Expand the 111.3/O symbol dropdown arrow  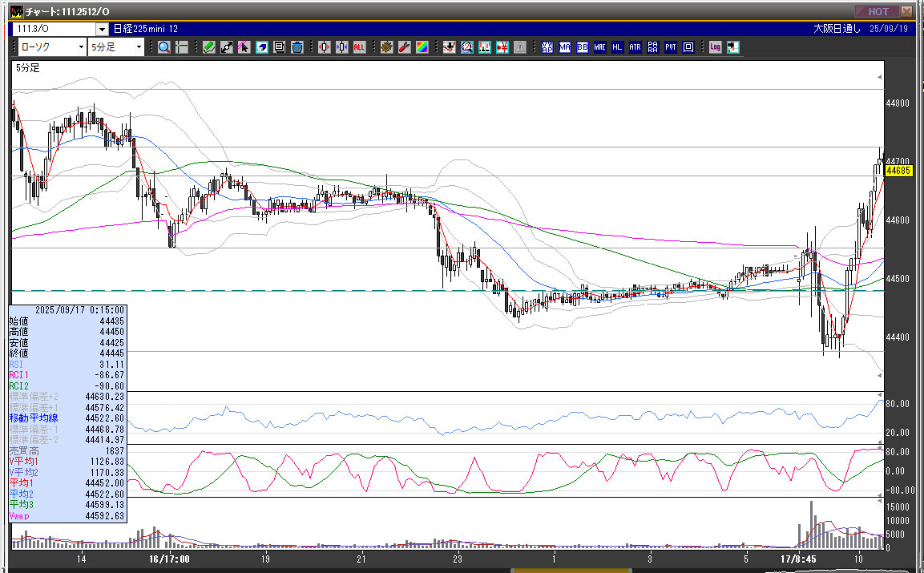[101, 29]
